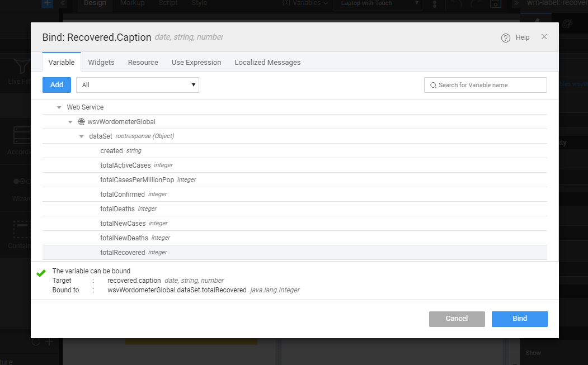This screenshot has height=365, width=588.
Task: Collapse the dataSet rootresponse tree node
Action: click(x=82, y=136)
